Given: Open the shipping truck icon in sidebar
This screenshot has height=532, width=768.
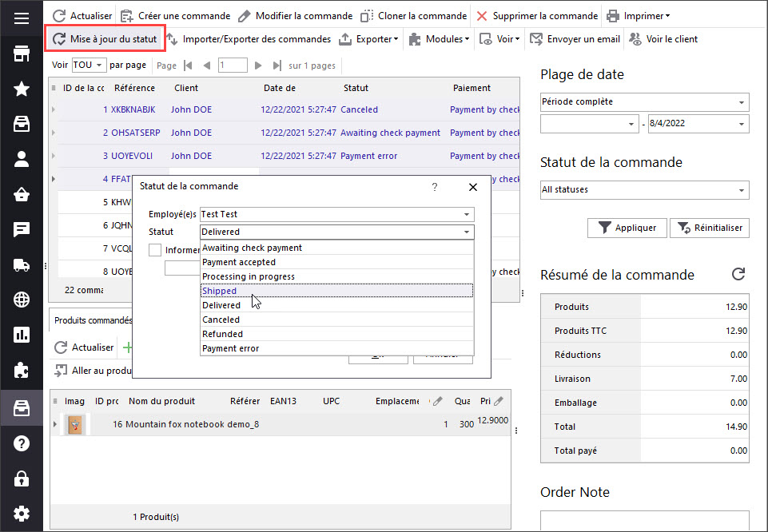Looking at the screenshot, I should point(21,264).
